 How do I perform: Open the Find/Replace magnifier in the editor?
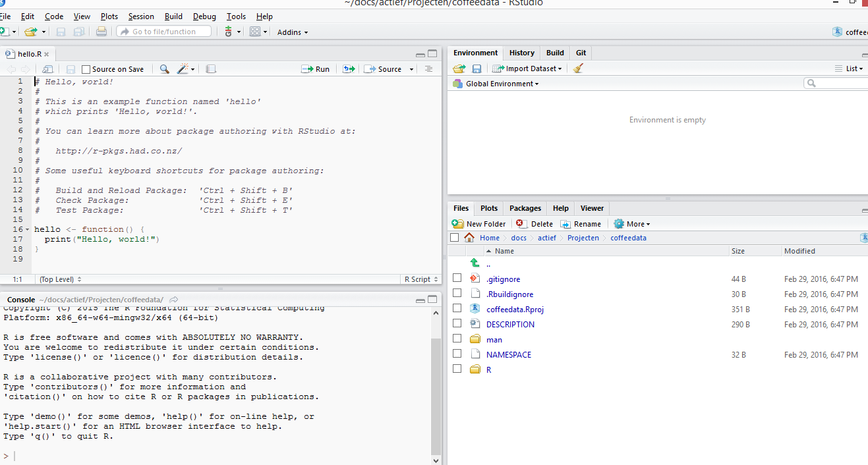coord(163,68)
